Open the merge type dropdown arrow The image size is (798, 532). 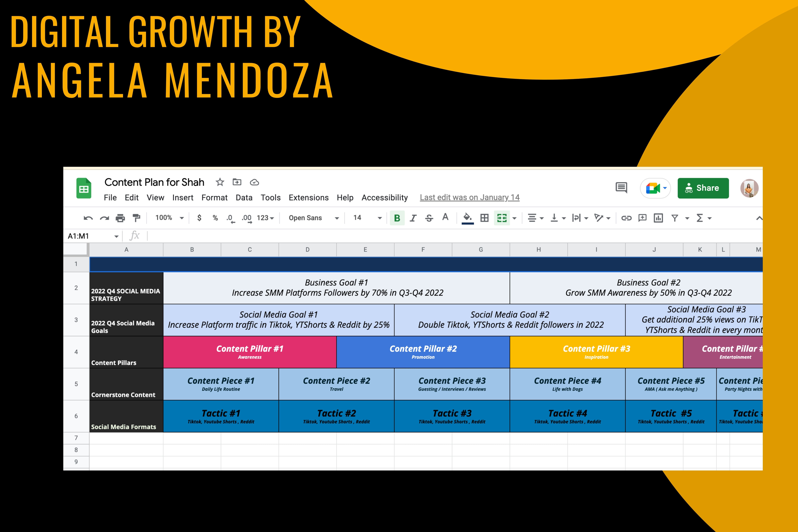coord(515,218)
